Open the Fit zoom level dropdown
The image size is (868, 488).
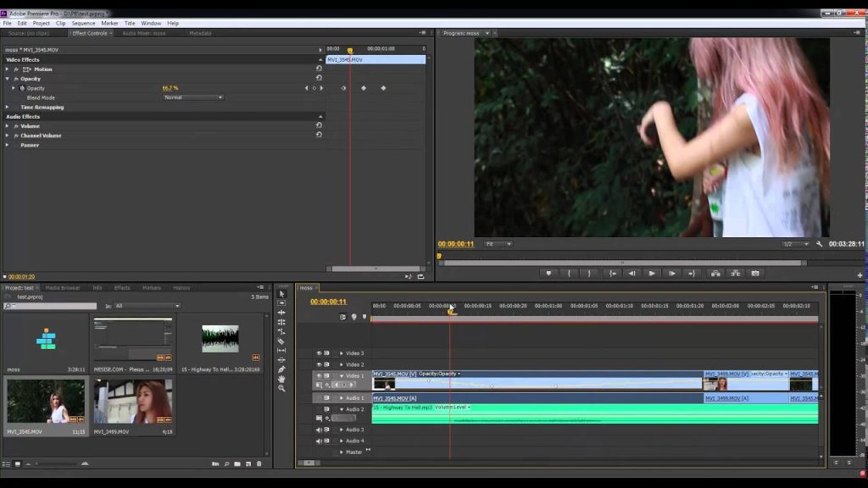(x=498, y=244)
